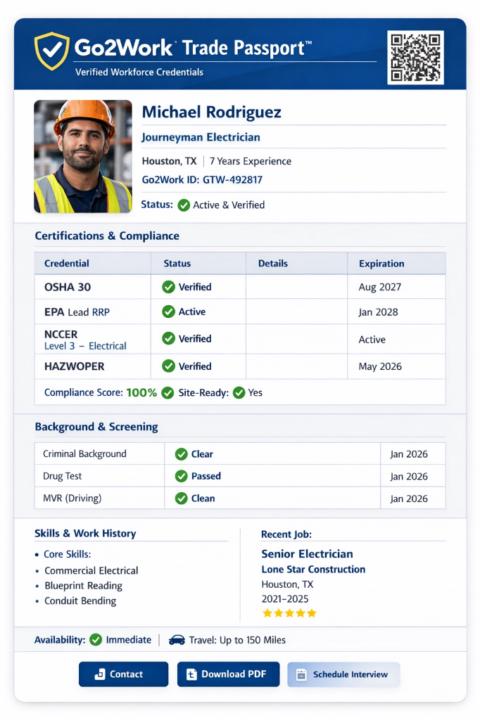Click the Drug Test Passed checkmark
The height and width of the screenshot is (720, 480).
(x=181, y=476)
